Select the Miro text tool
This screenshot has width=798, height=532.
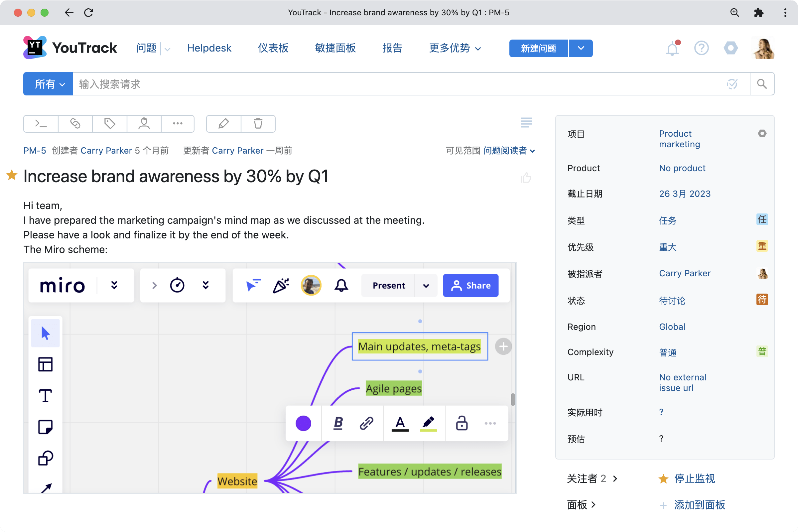[x=45, y=395]
